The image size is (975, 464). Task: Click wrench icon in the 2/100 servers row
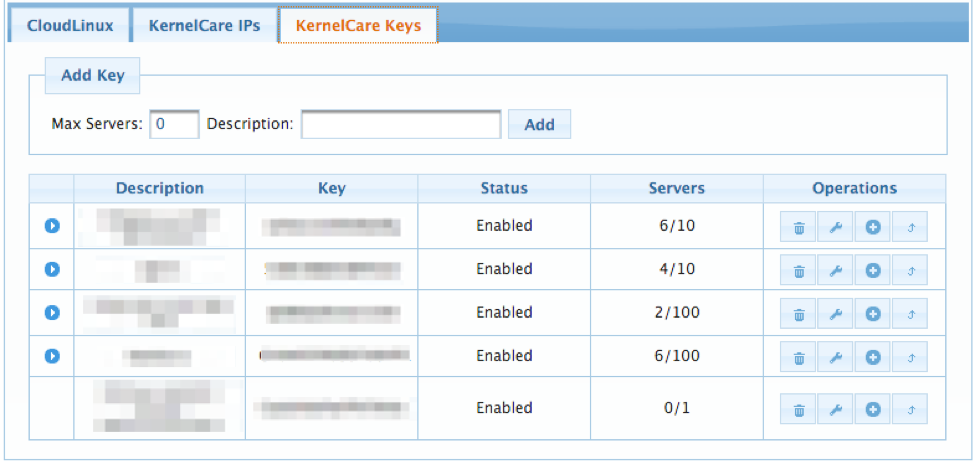[x=836, y=313]
